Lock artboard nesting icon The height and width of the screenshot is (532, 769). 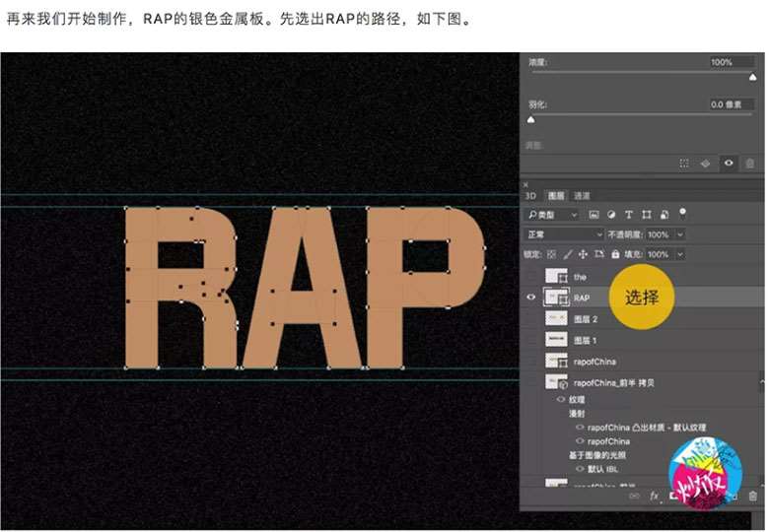point(598,254)
